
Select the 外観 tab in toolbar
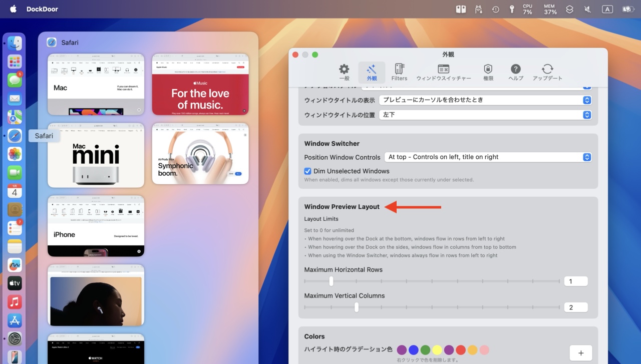pyautogui.click(x=372, y=73)
